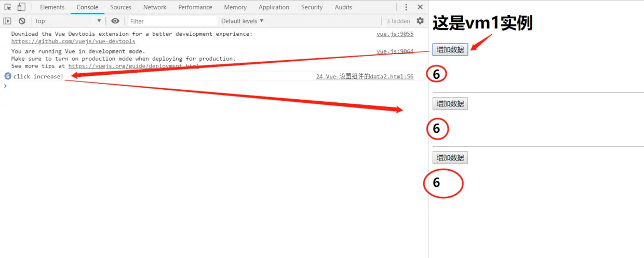This screenshot has width=644, height=258.
Task: Select 'You are running Vue in development mode' text
Action: click(x=78, y=52)
